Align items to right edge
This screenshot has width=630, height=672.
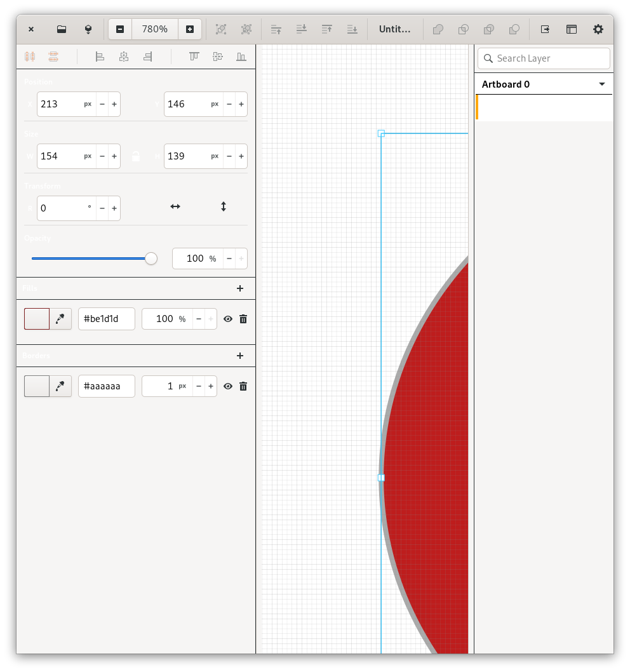[x=148, y=57]
